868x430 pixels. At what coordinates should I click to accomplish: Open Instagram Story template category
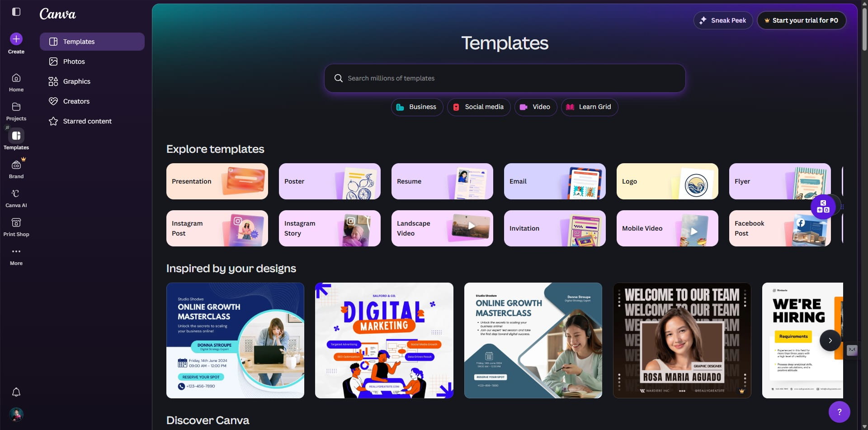pos(330,228)
